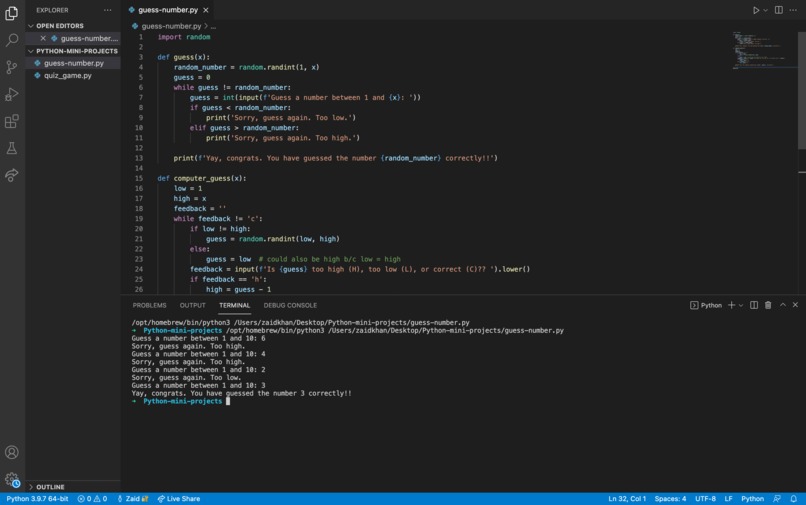The image size is (806, 505).
Task: Split the editor to the right
Action: [x=779, y=10]
